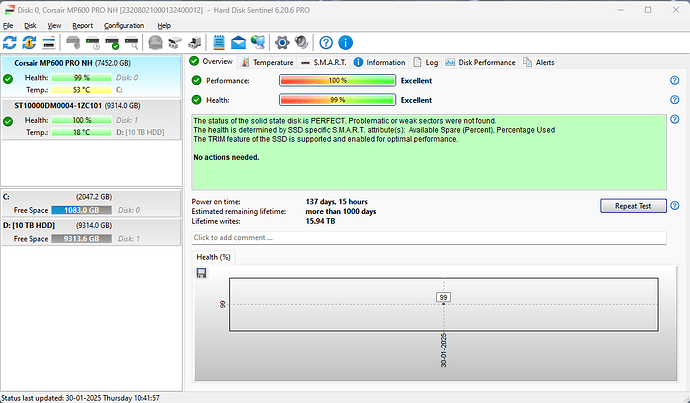Click the envelope email icon in toolbar
This screenshot has width=690, height=403.
coord(239,42)
